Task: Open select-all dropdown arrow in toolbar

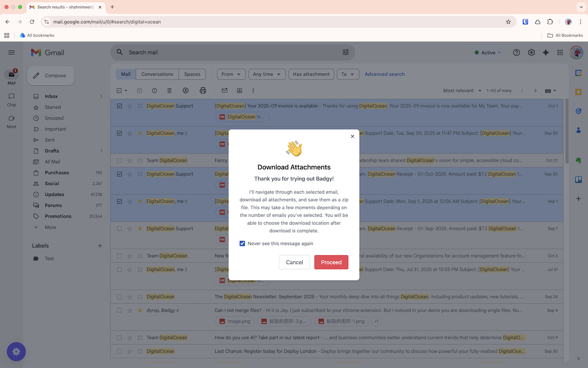Action: (126, 91)
